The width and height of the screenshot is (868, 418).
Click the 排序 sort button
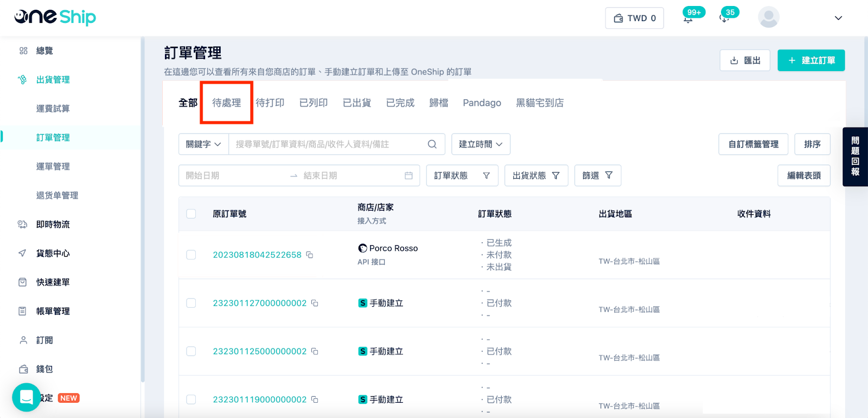[x=812, y=144]
